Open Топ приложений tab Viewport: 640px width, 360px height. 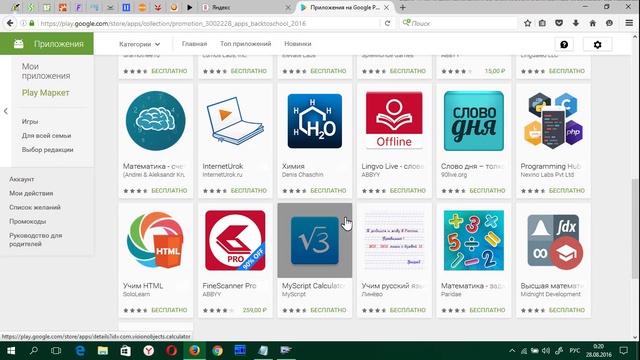[x=245, y=44]
